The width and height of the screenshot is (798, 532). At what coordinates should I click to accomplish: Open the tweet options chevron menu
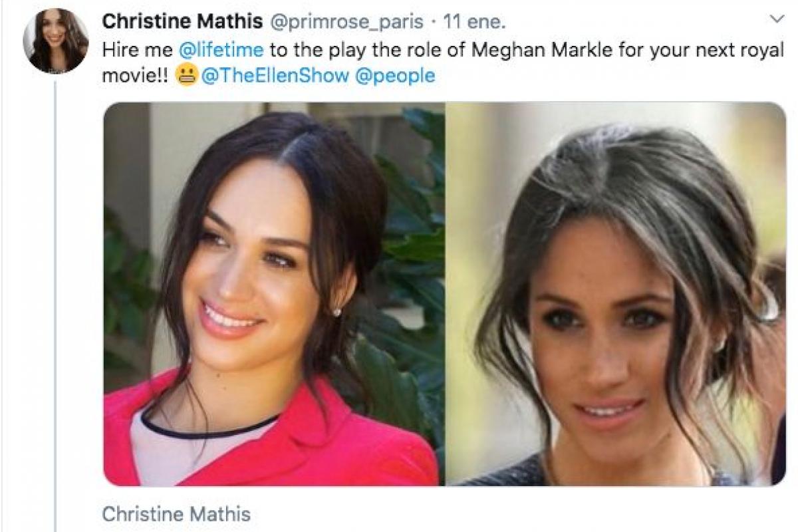776,20
